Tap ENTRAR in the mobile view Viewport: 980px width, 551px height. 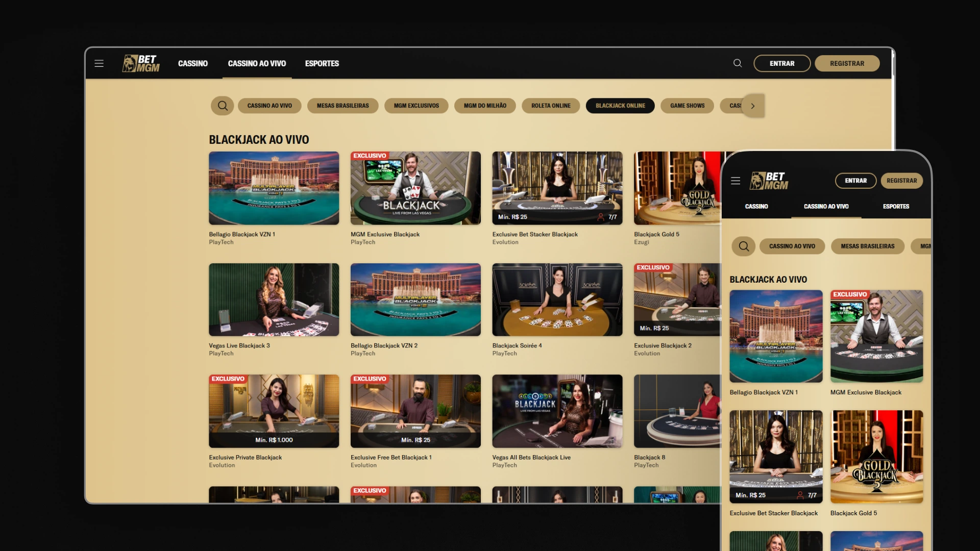pos(856,181)
